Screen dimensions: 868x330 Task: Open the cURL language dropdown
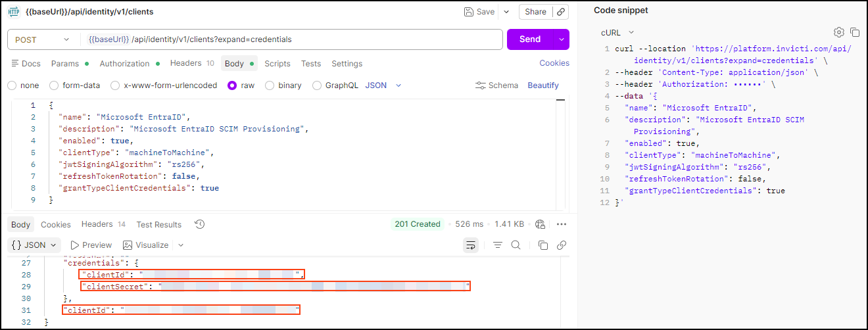[x=617, y=32]
